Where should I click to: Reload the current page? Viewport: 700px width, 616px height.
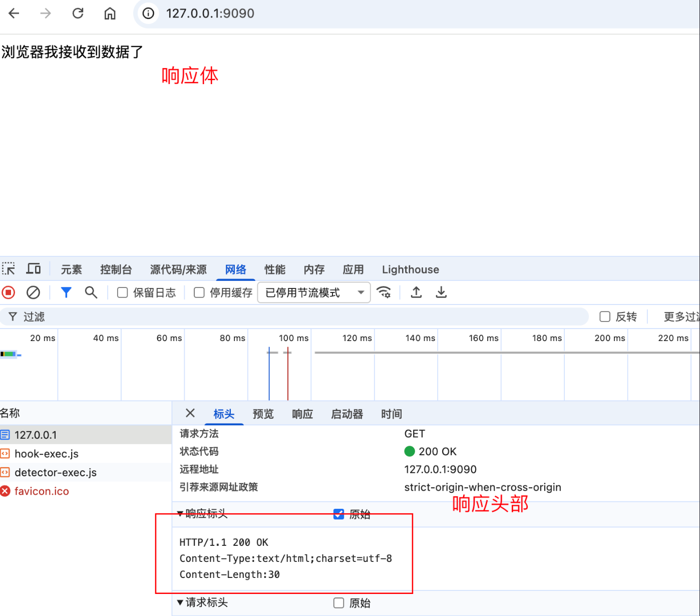(x=78, y=13)
